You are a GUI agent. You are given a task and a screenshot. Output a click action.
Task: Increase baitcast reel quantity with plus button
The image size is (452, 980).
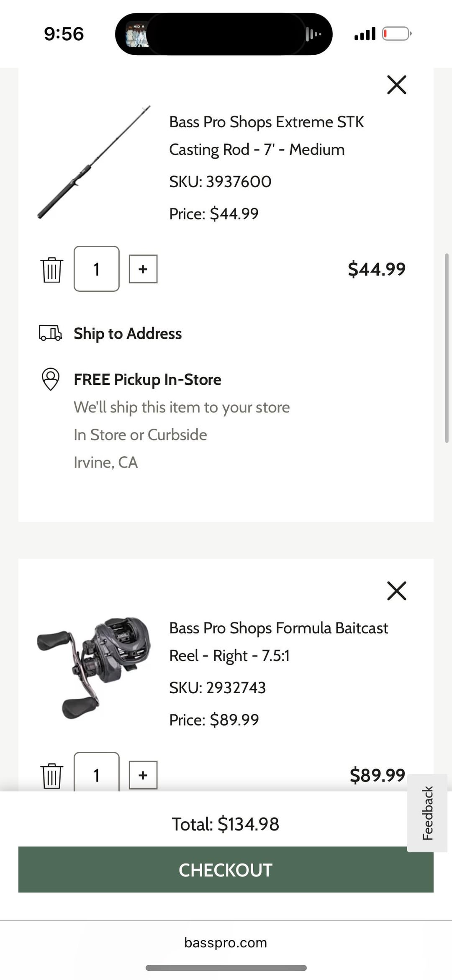(143, 775)
